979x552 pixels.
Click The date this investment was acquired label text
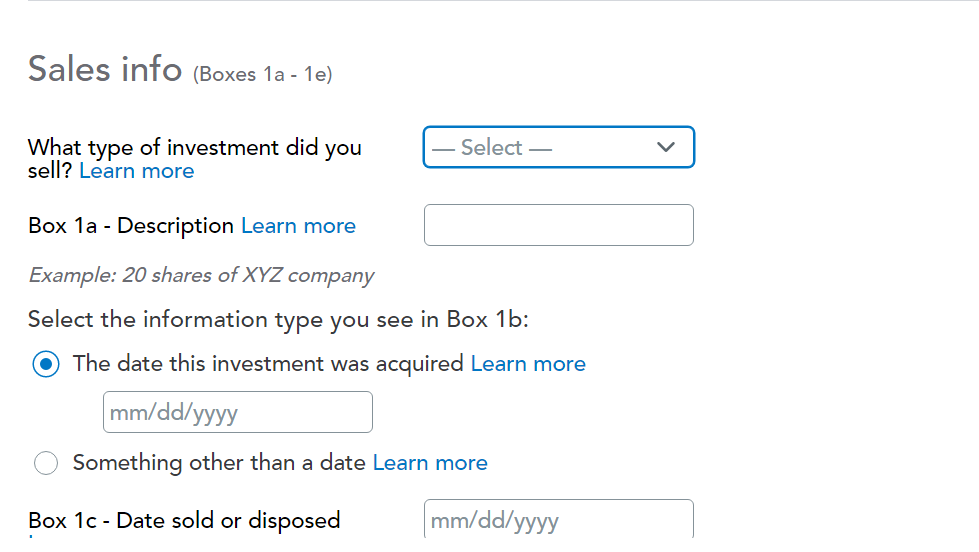(x=268, y=364)
